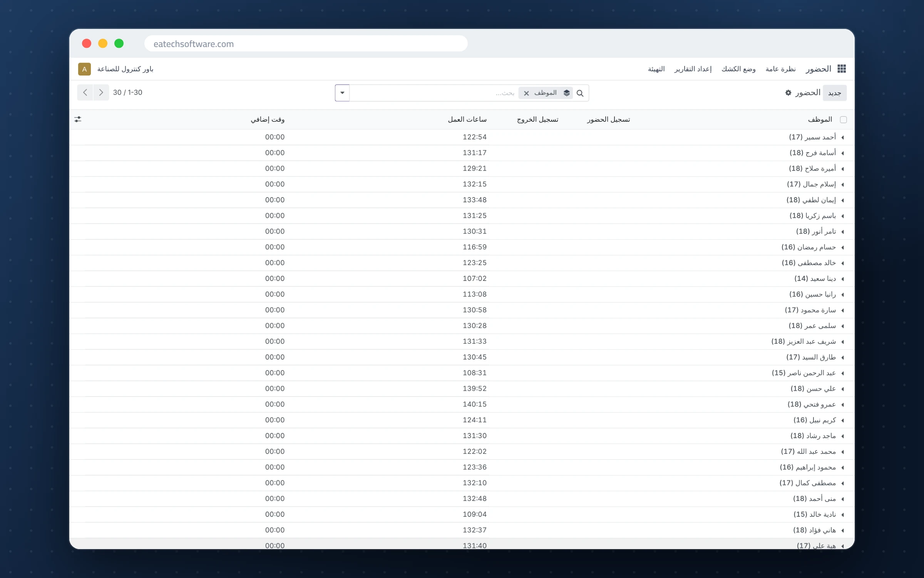The width and height of the screenshot is (924, 578).
Task: Click the company avatar A icon
Action: (x=84, y=69)
